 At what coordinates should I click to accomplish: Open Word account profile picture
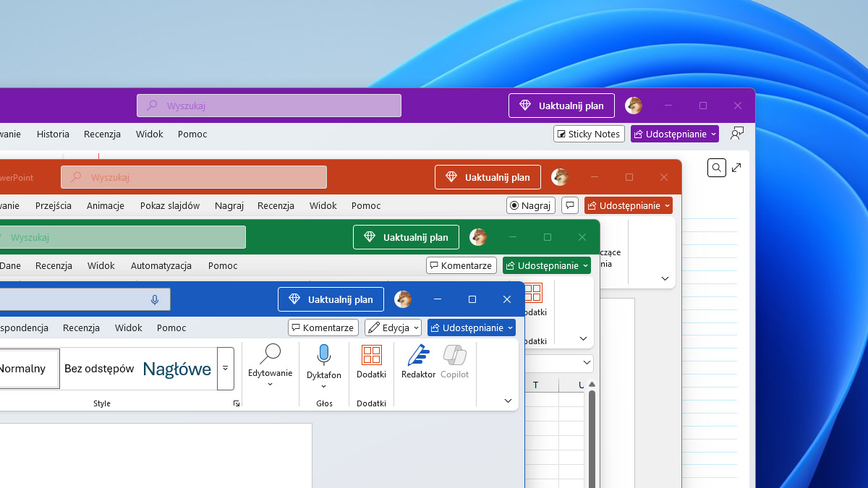pos(403,299)
